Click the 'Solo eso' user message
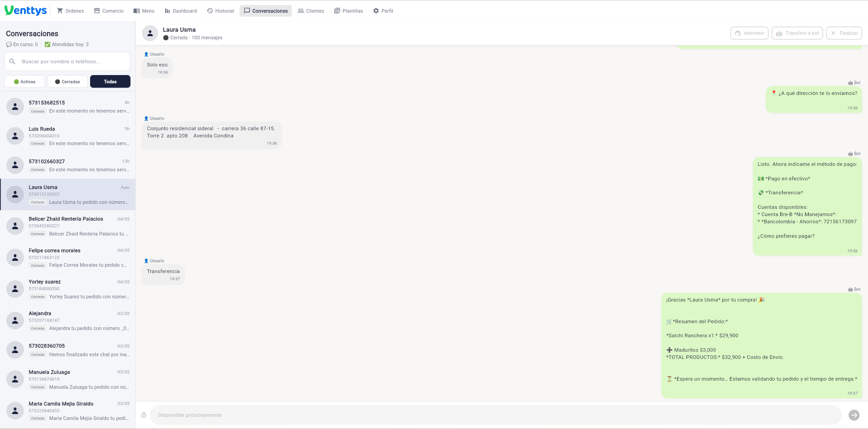Viewport: 868px width, 429px height. coord(157,68)
